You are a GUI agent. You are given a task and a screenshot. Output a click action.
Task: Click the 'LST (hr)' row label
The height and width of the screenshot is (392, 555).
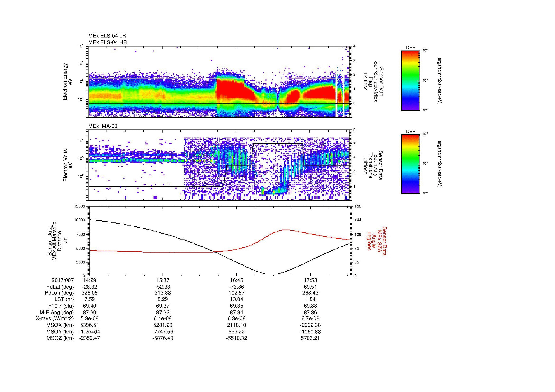tap(64, 300)
